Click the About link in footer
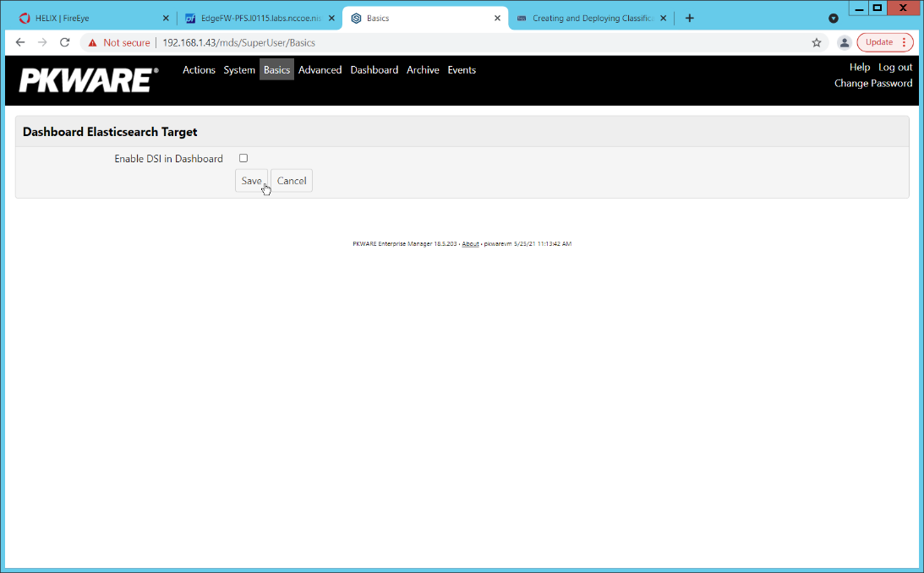Image resolution: width=924 pixels, height=573 pixels. point(470,243)
